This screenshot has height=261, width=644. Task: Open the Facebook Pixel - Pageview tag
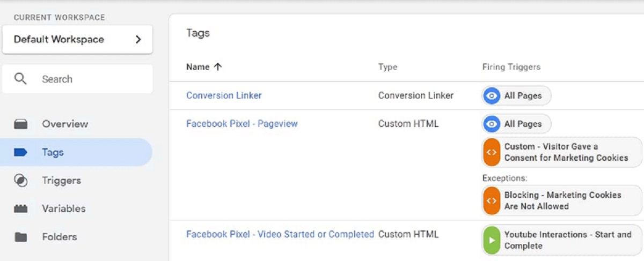(241, 124)
